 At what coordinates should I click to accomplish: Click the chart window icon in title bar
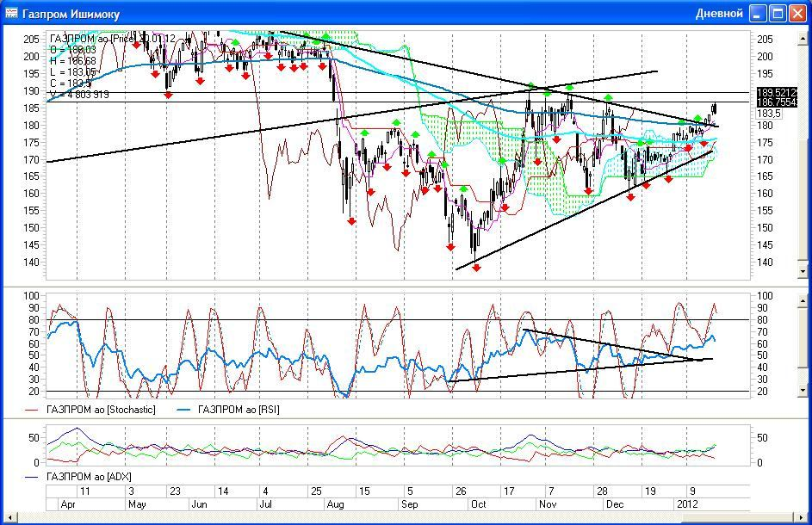[x=11, y=14]
